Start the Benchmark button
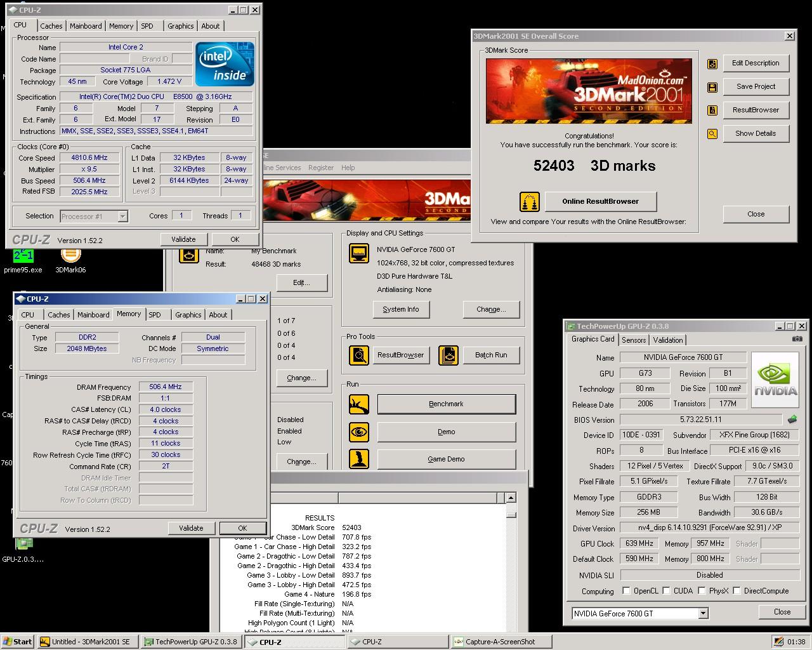The width and height of the screenshot is (812, 650). pyautogui.click(x=446, y=404)
